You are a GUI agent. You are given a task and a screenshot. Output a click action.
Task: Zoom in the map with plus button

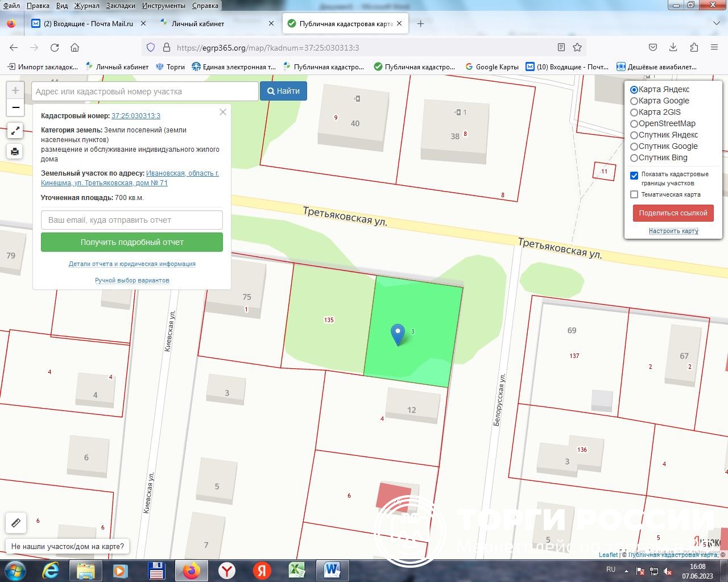tap(15, 90)
